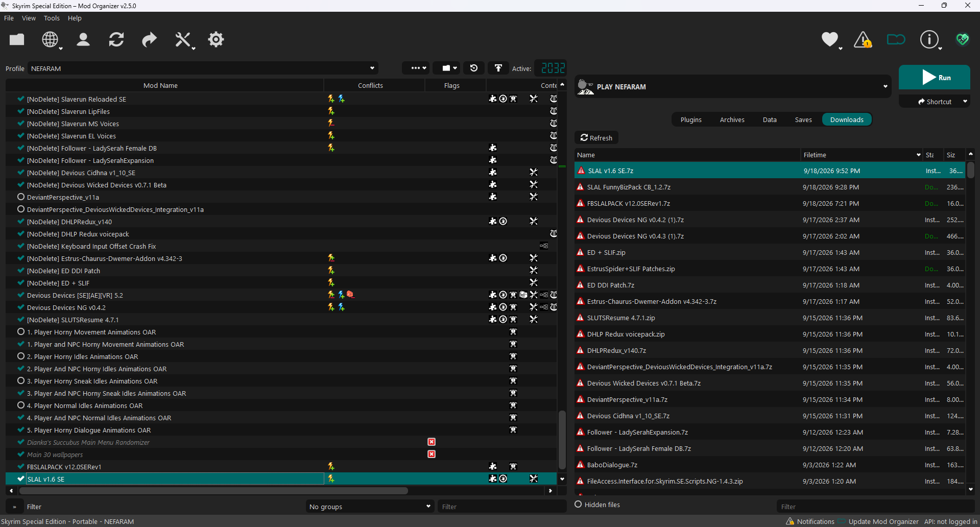This screenshot has height=527, width=980.
Task: Click the refresh arrows toolbar icon
Action: pos(116,39)
